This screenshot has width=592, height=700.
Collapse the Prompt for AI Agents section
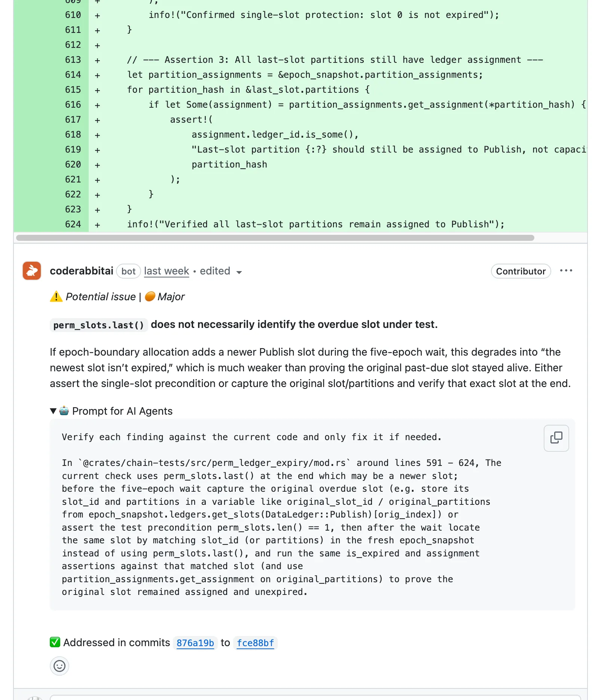pyautogui.click(x=53, y=411)
